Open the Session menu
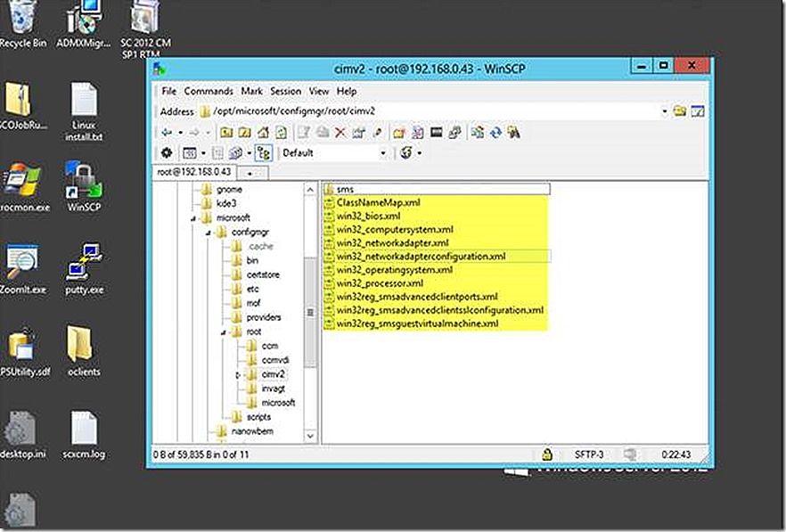Image resolution: width=786 pixels, height=532 pixels. click(x=286, y=91)
